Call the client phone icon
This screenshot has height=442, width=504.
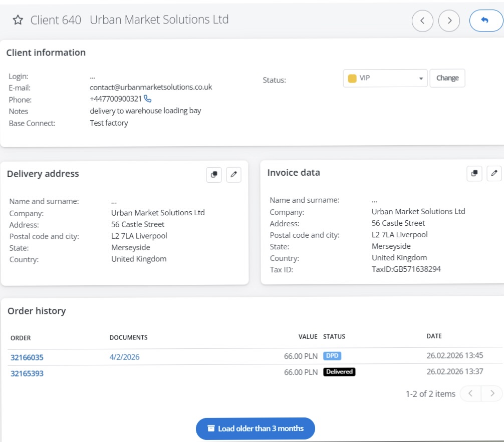coord(147,99)
